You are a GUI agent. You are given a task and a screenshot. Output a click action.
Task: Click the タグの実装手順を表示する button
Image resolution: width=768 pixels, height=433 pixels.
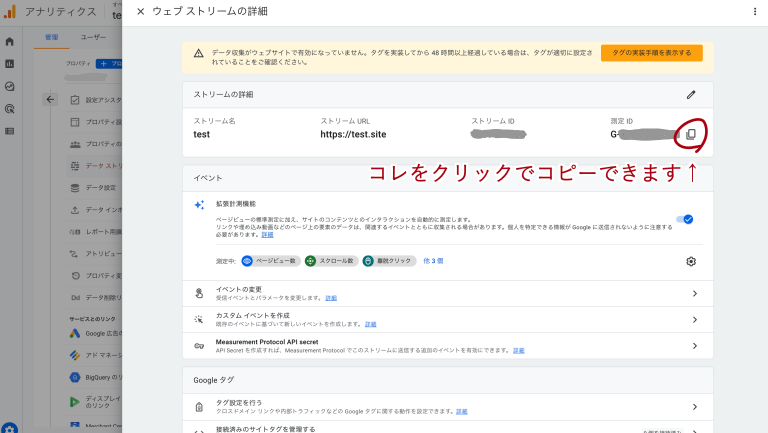coord(651,53)
